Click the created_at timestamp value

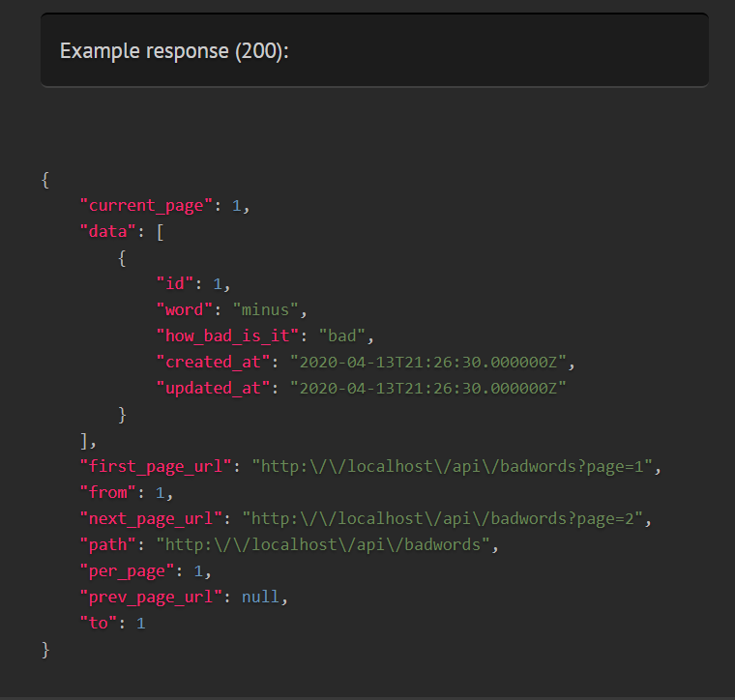pos(428,363)
